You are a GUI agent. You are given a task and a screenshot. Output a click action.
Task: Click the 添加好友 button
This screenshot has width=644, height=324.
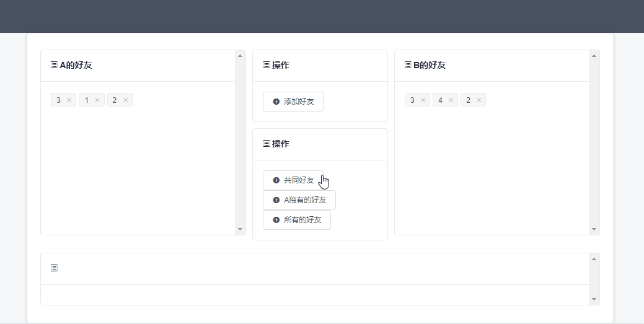click(x=293, y=102)
